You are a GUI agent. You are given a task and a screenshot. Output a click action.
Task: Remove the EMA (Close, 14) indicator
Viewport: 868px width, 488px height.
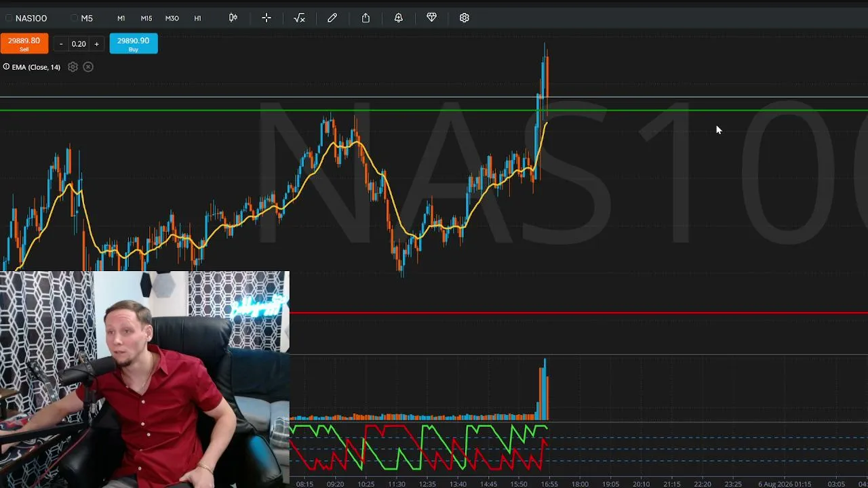tap(88, 67)
